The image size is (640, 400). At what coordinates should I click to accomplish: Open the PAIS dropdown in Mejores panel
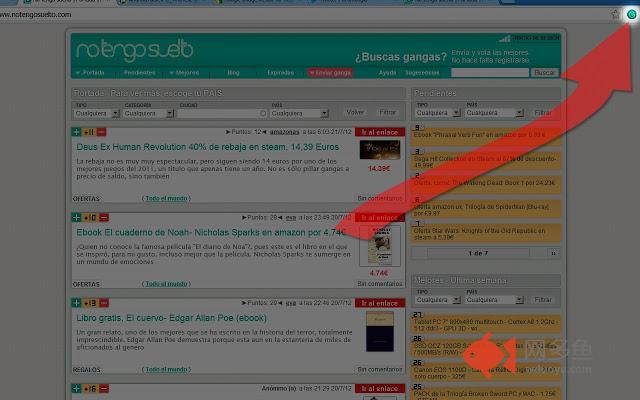494,300
